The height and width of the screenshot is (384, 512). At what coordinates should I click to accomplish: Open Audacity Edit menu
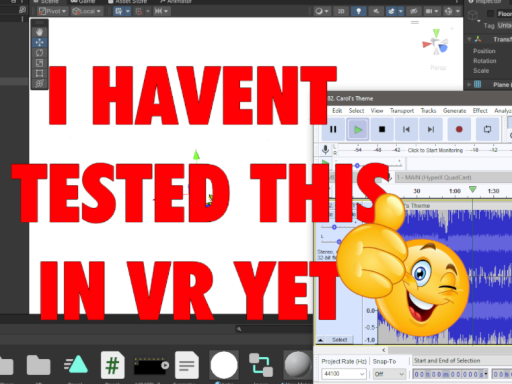337,111
